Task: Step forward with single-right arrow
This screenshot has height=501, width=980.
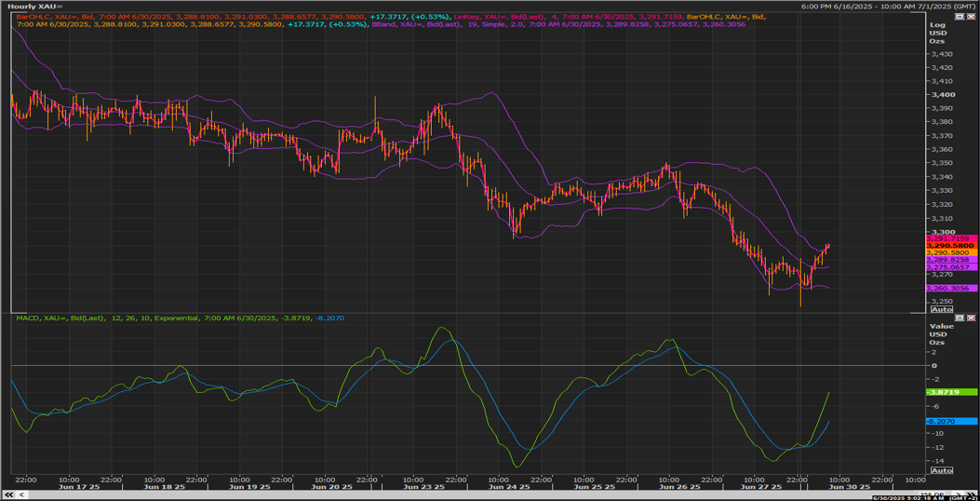Action: [x=958, y=494]
